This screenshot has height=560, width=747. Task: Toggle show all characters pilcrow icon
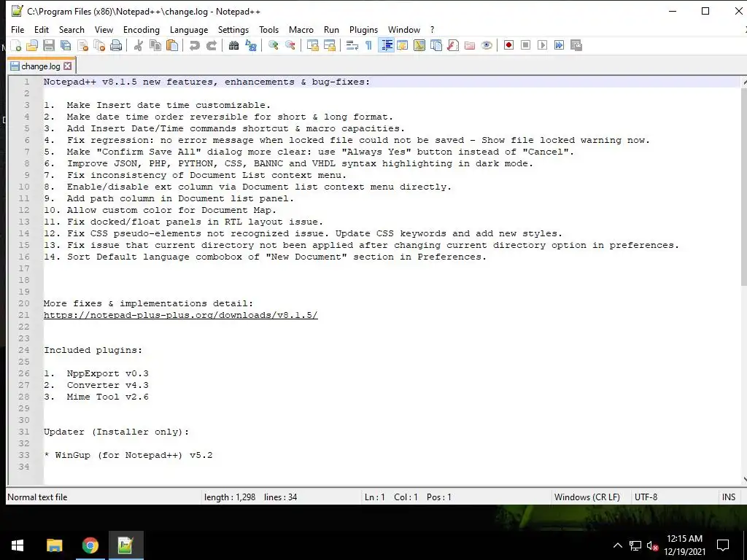(x=368, y=45)
